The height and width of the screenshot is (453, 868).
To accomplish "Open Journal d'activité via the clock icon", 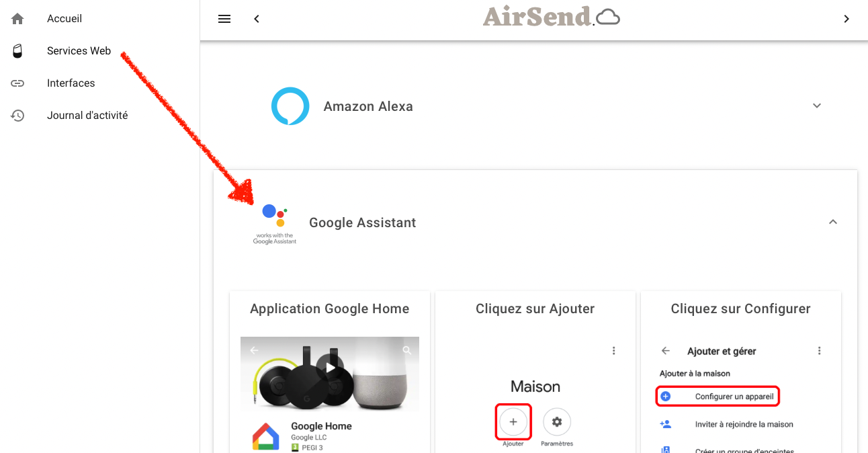I will click(x=17, y=115).
